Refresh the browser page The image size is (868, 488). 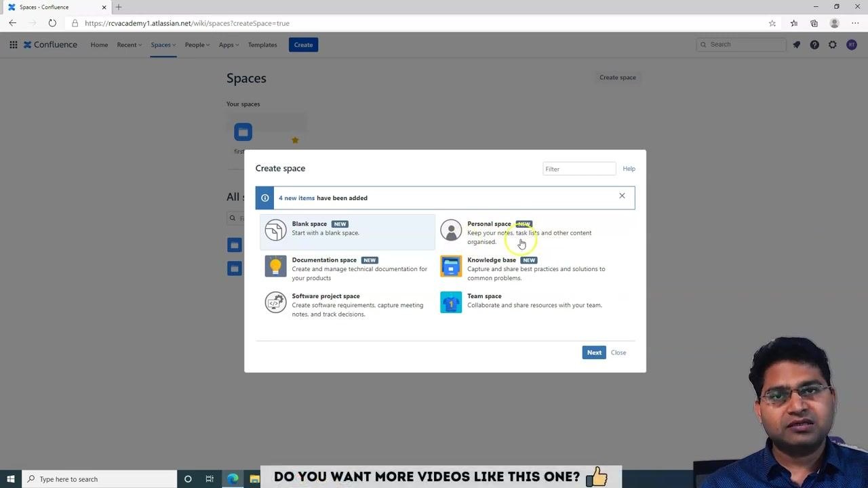pyautogui.click(x=52, y=23)
